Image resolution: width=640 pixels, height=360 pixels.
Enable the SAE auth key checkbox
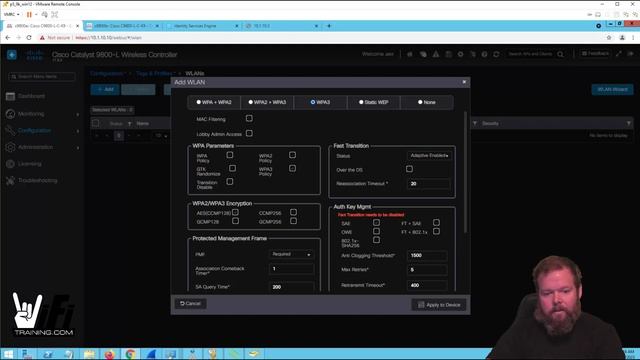(376, 222)
